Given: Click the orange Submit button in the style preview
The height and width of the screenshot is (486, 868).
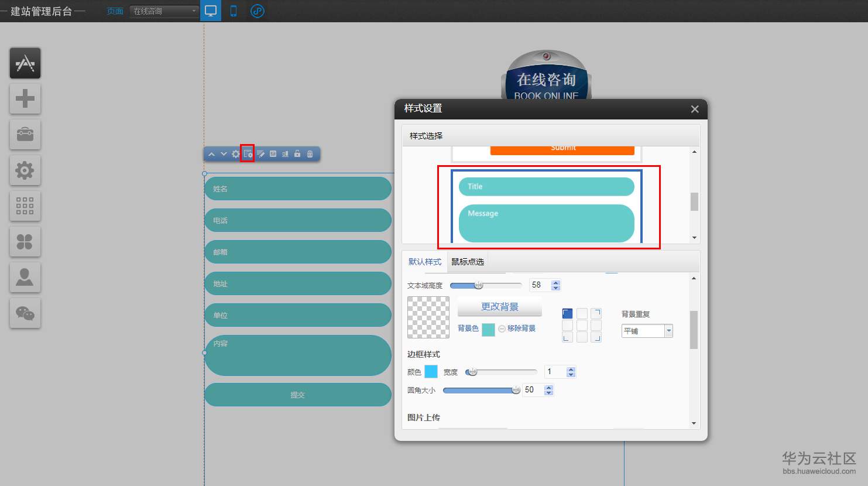Looking at the screenshot, I should tap(562, 150).
